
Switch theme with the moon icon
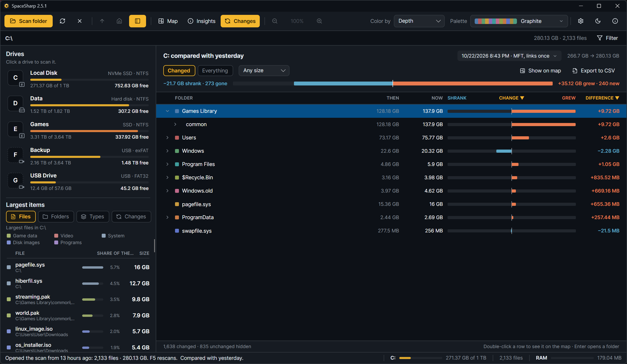(x=598, y=21)
